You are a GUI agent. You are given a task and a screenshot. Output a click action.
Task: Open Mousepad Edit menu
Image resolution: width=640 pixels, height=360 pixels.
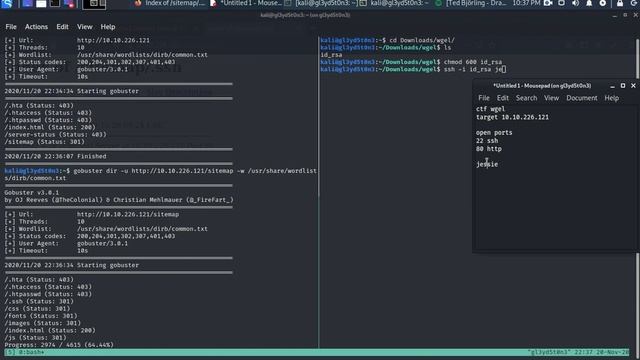(x=502, y=98)
